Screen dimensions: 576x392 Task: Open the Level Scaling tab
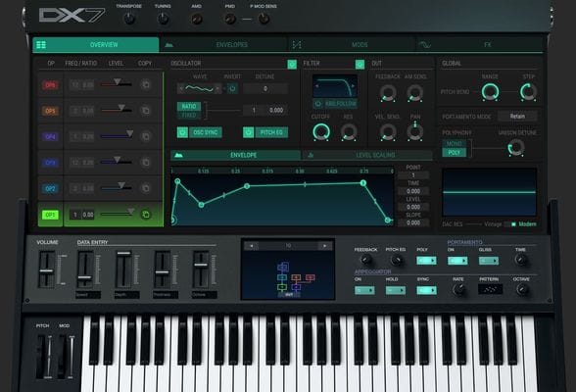click(367, 155)
